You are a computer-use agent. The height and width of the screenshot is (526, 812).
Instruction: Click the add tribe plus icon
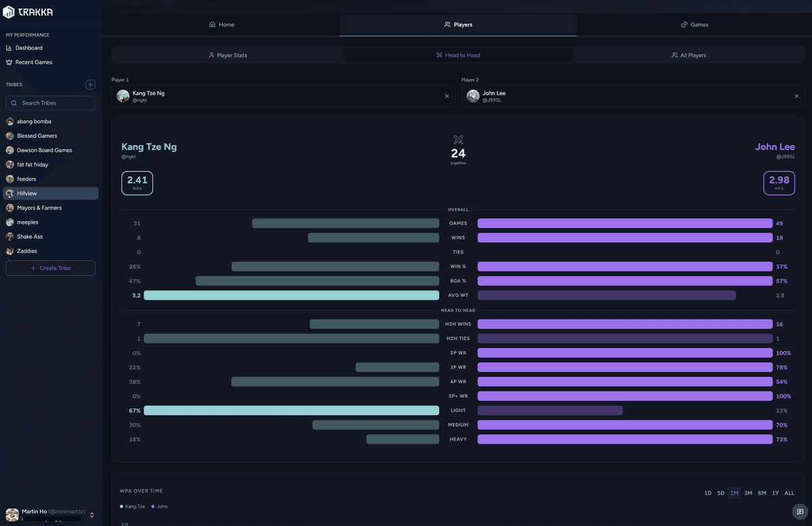[x=90, y=85]
